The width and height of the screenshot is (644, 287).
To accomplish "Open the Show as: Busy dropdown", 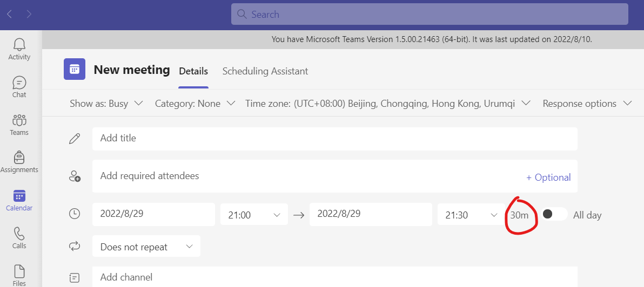I will [x=106, y=104].
